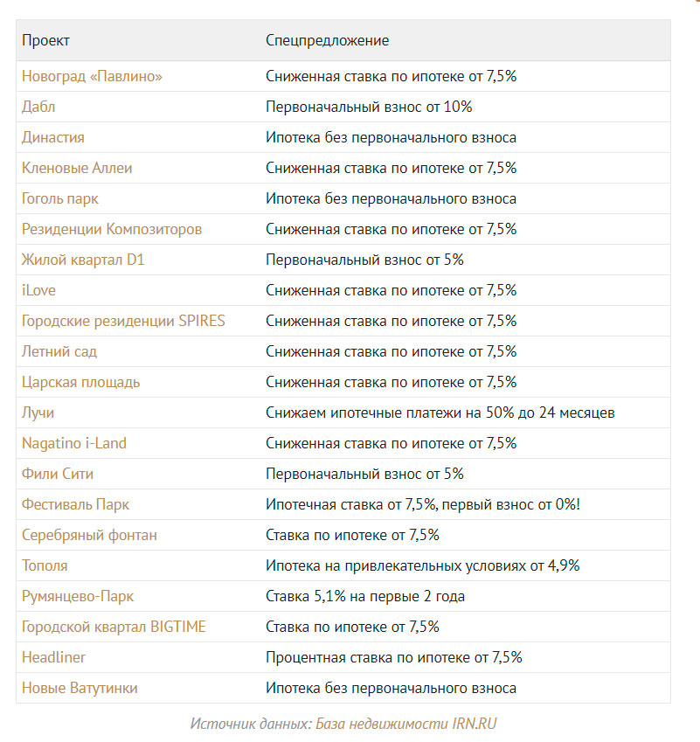Open the Царская площадь link
This screenshot has width=700, height=742.
(80, 382)
